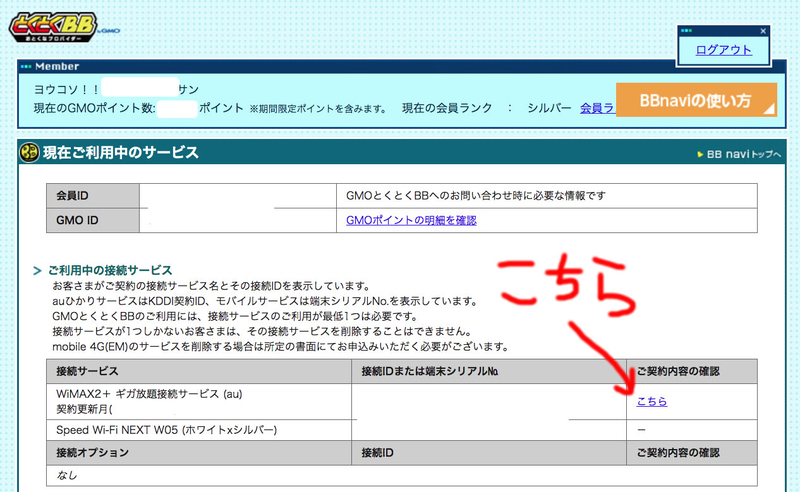Image resolution: width=800 pixels, height=492 pixels.
Task: Click the round BB icon beside 現在ご利用中のサービス
Action: tap(29, 152)
